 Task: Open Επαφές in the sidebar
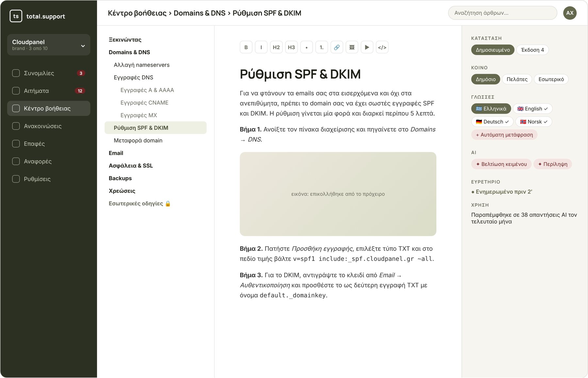(x=49, y=144)
